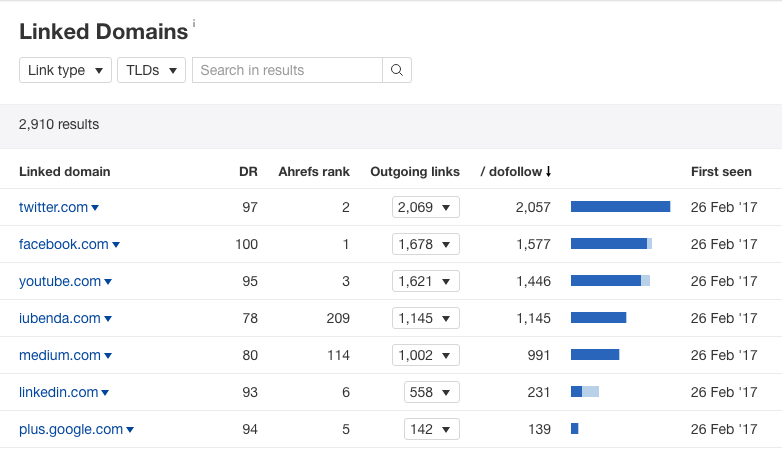Viewport: 782px width, 449px height.
Task: Click twitter.com dofollow value 2,057
Action: click(533, 207)
